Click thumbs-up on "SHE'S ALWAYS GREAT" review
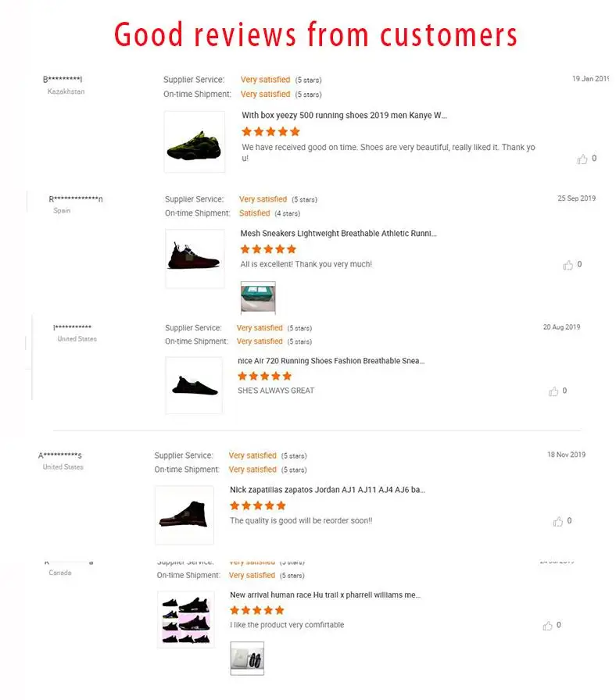The width and height of the screenshot is (616, 700). (x=553, y=391)
